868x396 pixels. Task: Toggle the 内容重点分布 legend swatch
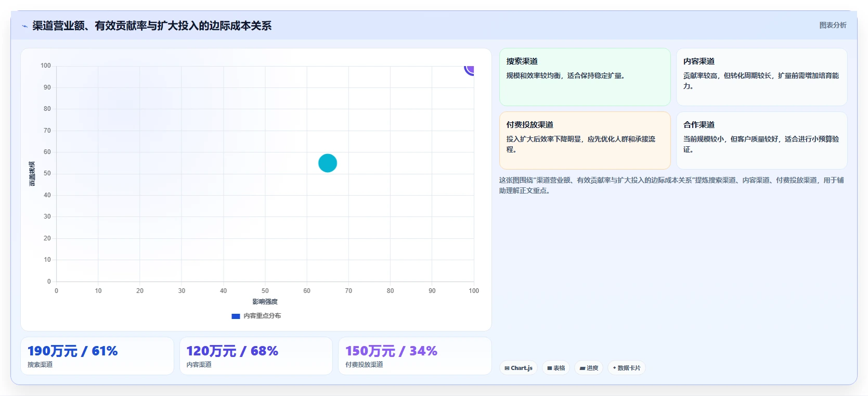(236, 316)
